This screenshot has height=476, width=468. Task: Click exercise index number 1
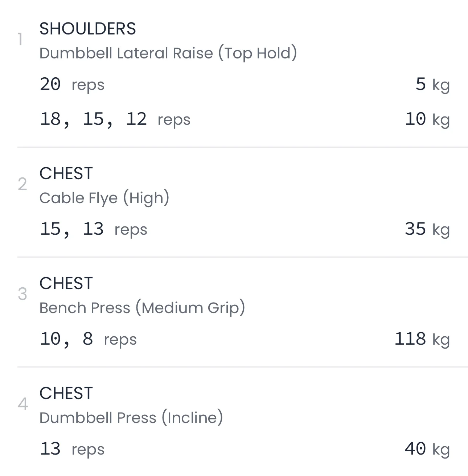pyautogui.click(x=21, y=40)
